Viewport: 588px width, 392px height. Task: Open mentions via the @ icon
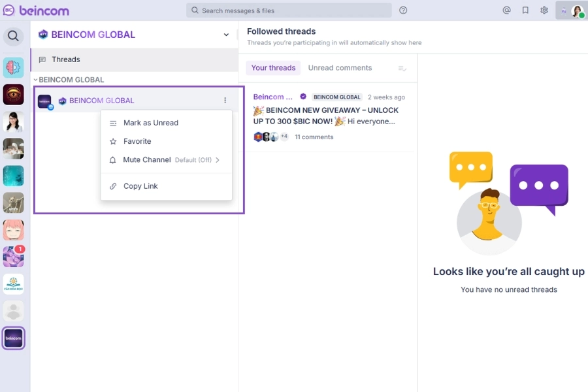point(506,10)
